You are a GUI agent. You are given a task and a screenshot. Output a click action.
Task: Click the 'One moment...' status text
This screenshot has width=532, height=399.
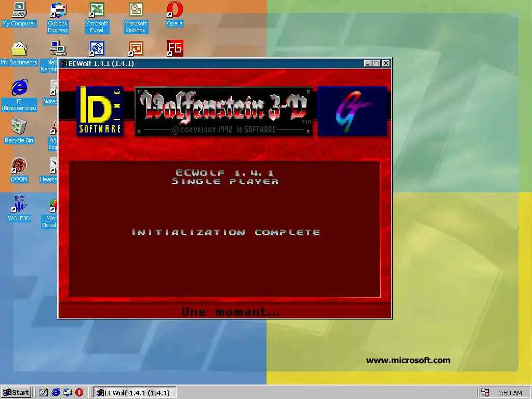click(231, 312)
